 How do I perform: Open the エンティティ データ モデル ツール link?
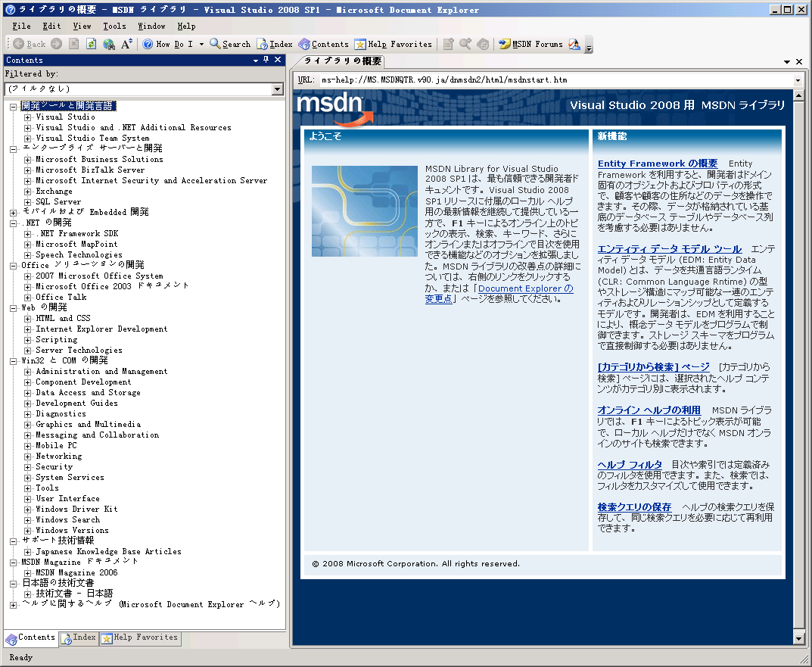(670, 249)
